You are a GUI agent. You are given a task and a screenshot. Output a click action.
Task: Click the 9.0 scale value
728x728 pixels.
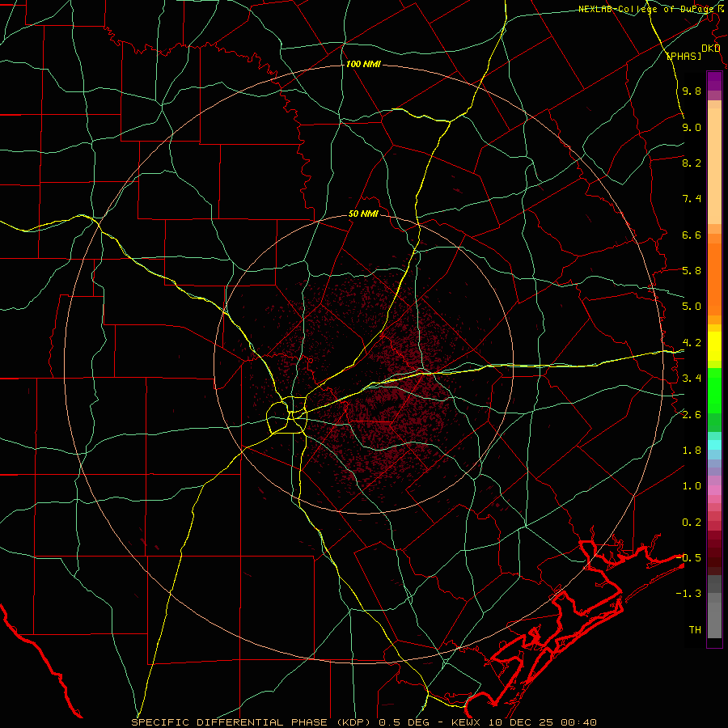tap(692, 127)
